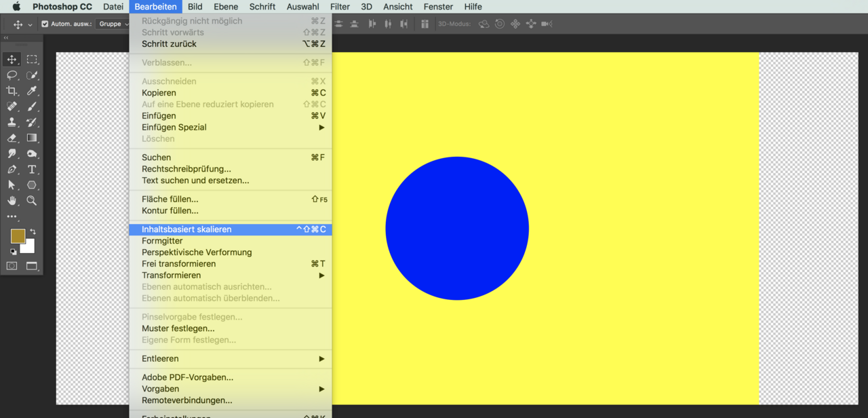Select the Quick Selection tool
The image size is (868, 418).
(32, 75)
